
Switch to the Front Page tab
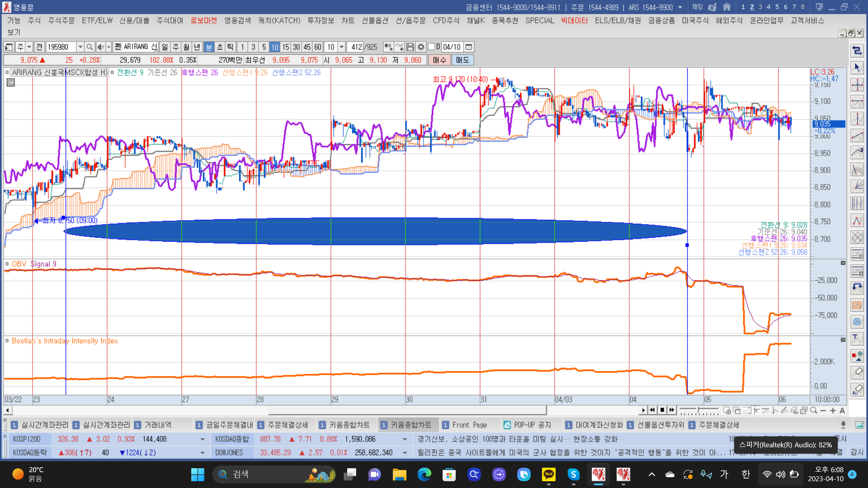click(469, 425)
